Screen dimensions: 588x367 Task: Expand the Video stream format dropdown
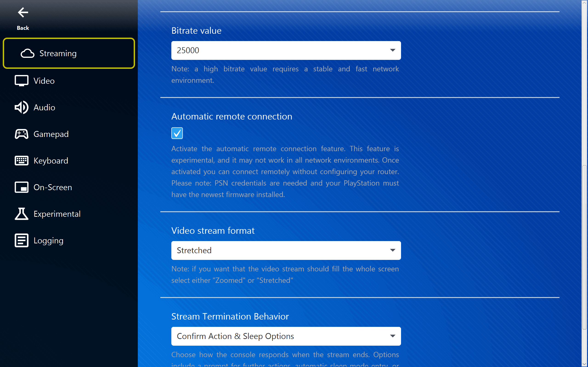286,250
